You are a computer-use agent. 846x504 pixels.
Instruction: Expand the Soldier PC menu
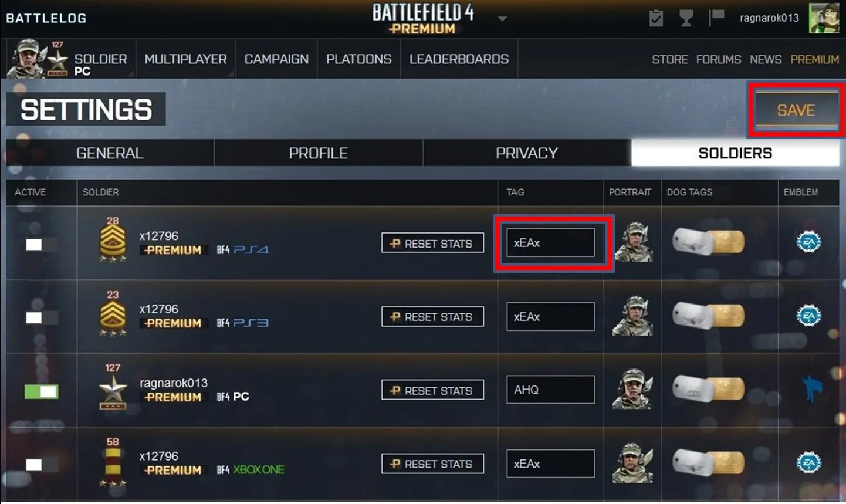tap(70, 59)
